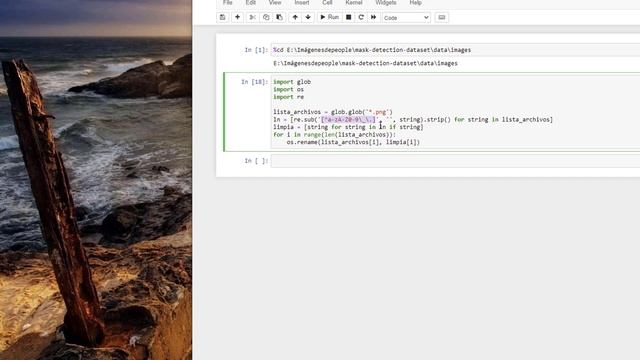This screenshot has height=360, width=640.
Task: Restart the kernel with the circular arrow icon
Action: [361, 18]
